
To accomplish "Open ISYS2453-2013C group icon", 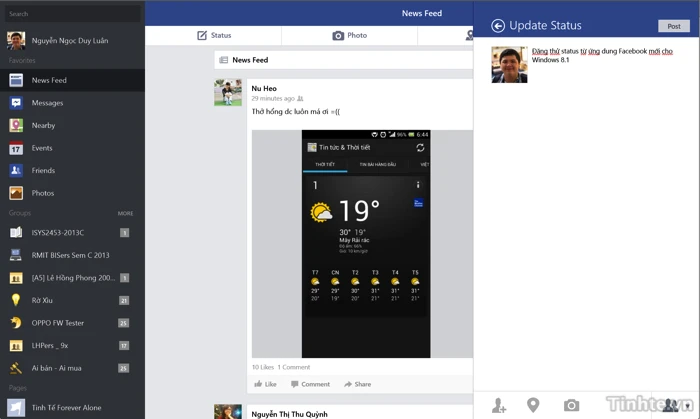I will (16, 232).
